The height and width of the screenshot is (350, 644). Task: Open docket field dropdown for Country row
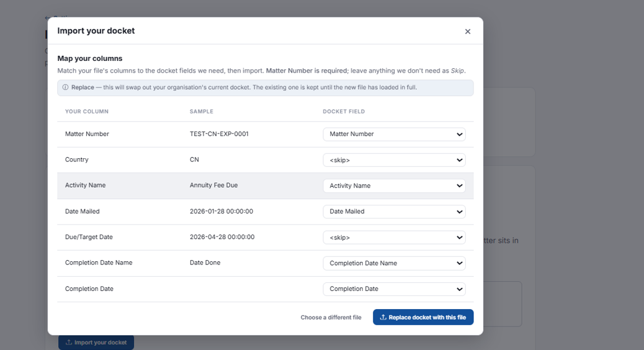(x=395, y=160)
